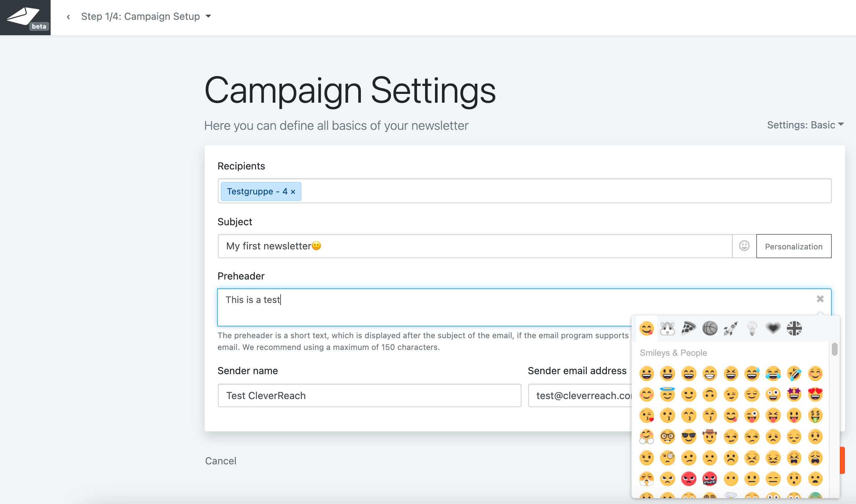Choose the cowboy hat face emoji

click(x=710, y=437)
